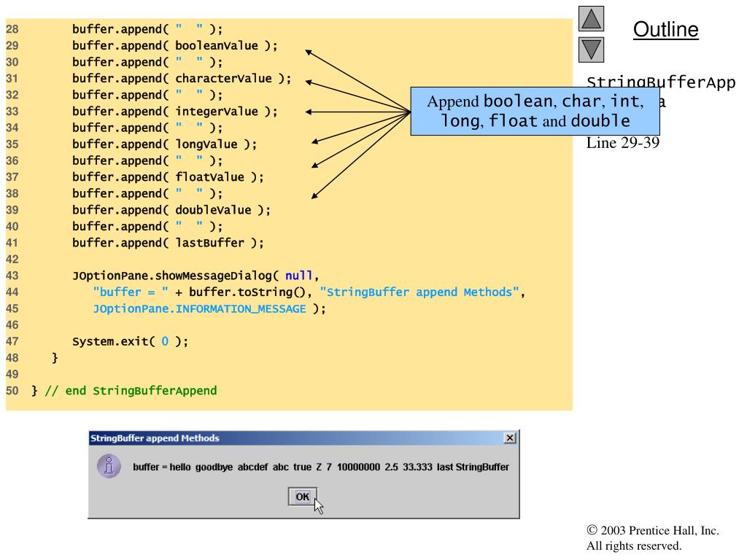The height and width of the screenshot is (560, 747).
Task: Click line 39 doubleValue append code
Action: click(x=171, y=210)
